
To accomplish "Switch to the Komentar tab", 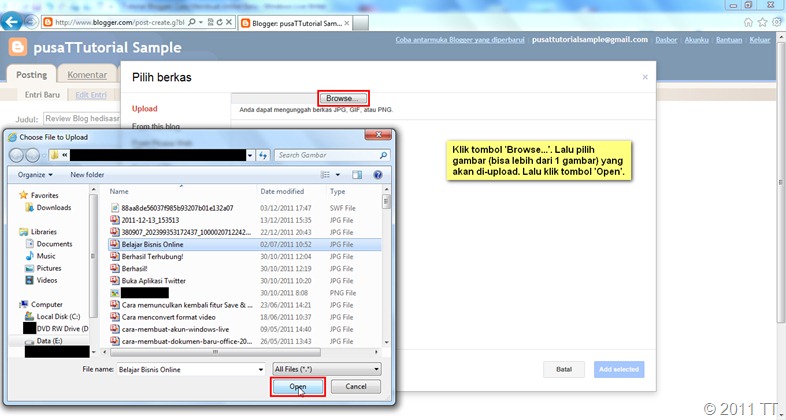I will point(87,75).
